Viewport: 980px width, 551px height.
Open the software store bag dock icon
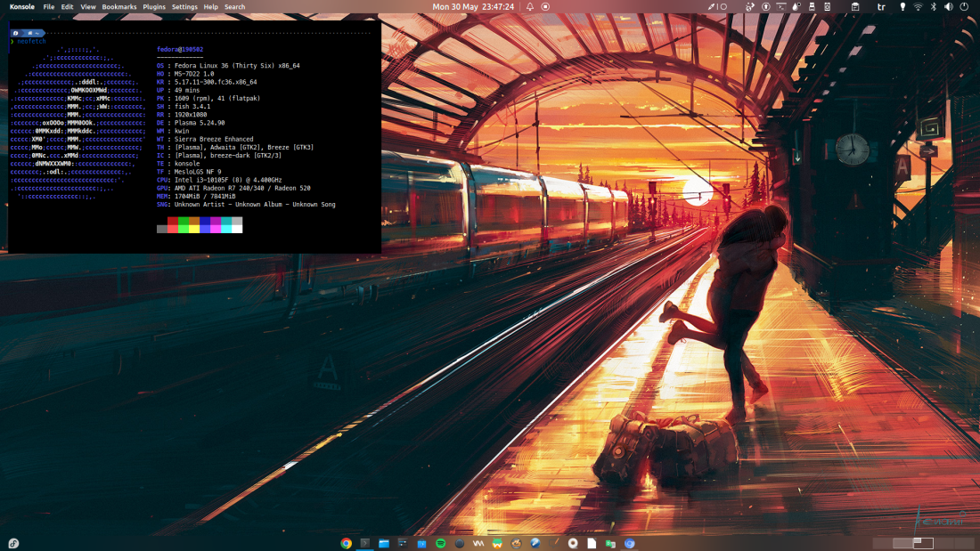click(x=422, y=544)
